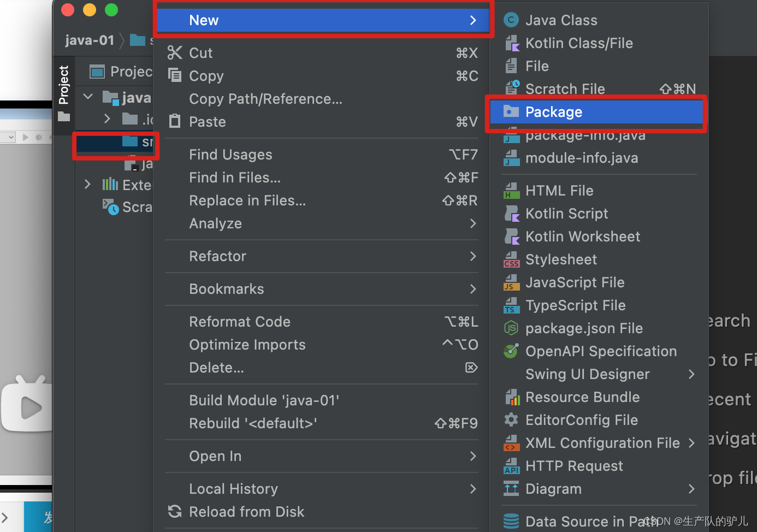Screen dimensions: 757x532
Task: Click the JavaScript File icon
Action: (x=511, y=282)
